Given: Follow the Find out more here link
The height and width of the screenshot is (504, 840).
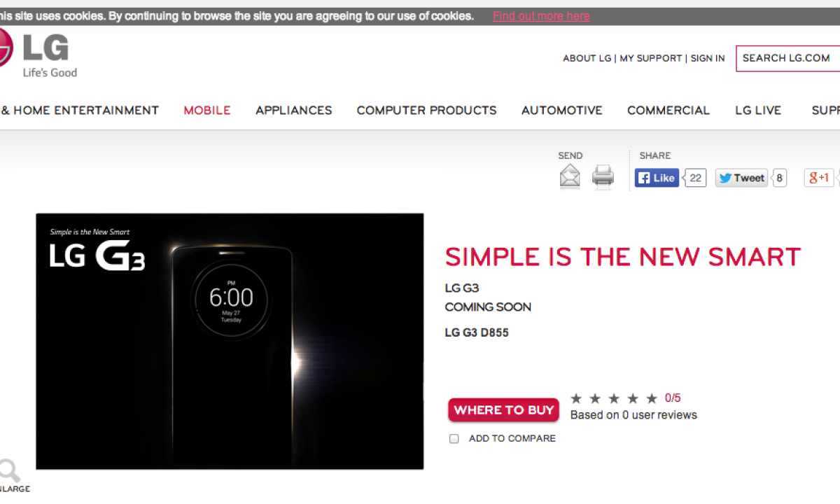Looking at the screenshot, I should pos(541,16).
